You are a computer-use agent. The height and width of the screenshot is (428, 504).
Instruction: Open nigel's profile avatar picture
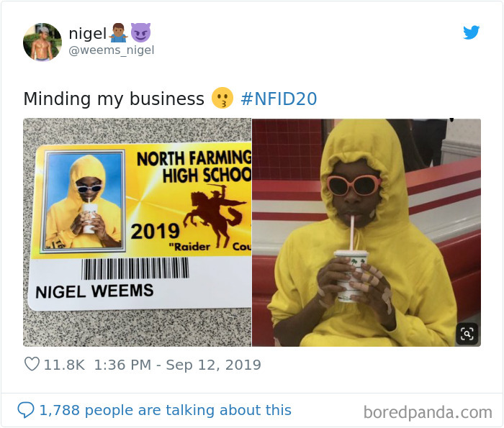click(x=42, y=42)
